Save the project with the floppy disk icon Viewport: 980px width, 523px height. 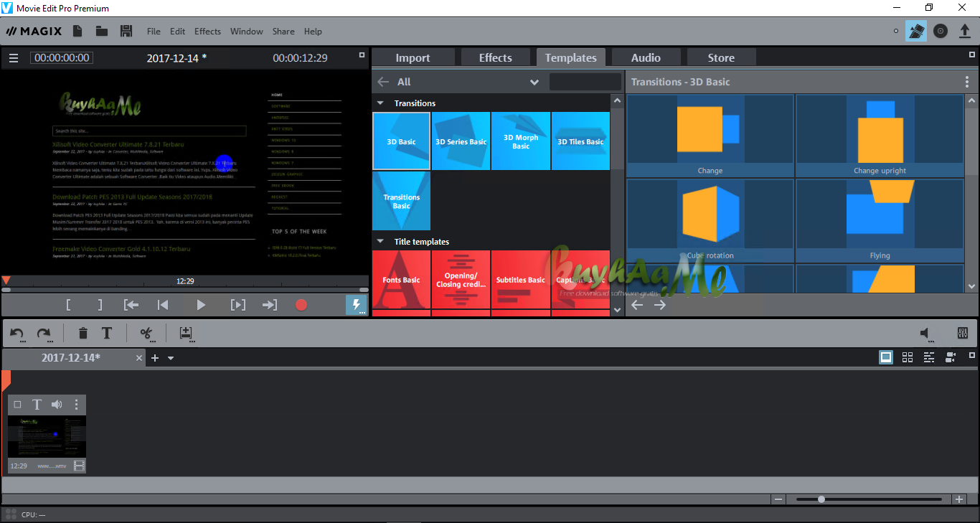point(126,31)
